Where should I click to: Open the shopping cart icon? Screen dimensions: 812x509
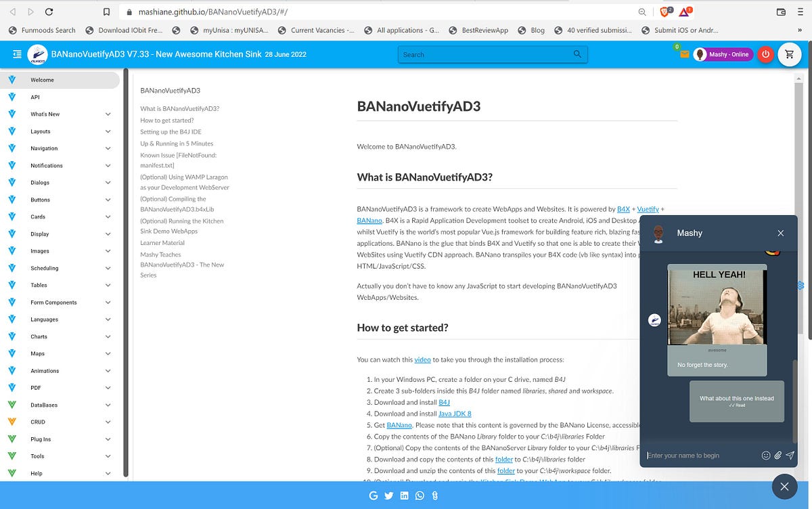click(x=790, y=54)
